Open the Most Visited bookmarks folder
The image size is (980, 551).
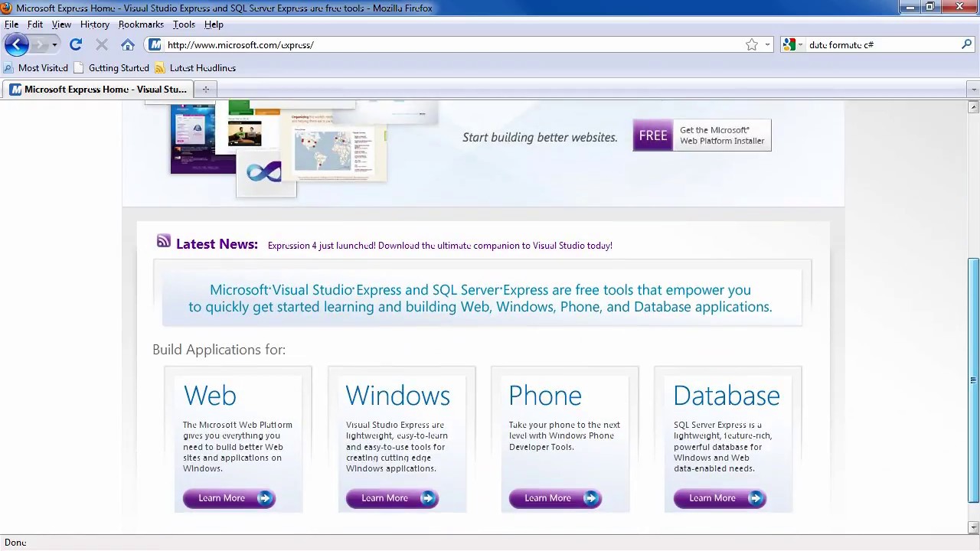[36, 68]
